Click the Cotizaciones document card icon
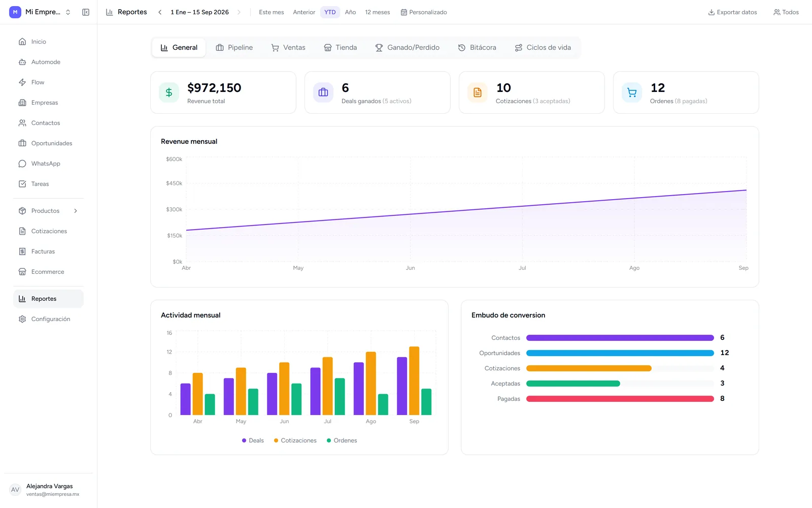812x508 pixels. 478,92
